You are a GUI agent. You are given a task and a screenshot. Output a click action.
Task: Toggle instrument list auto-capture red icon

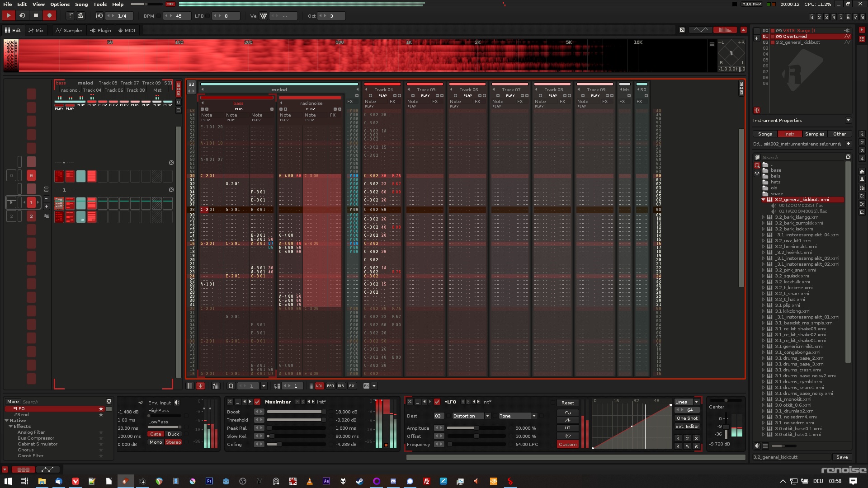(x=756, y=110)
